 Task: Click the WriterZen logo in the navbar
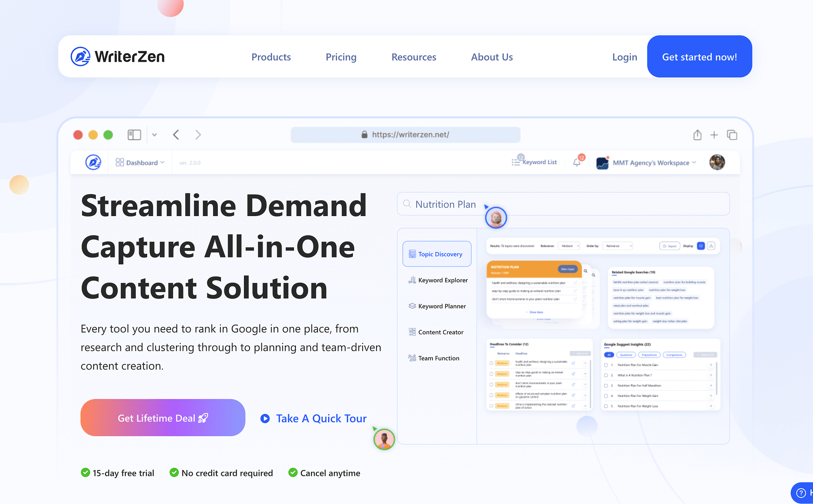(x=117, y=56)
